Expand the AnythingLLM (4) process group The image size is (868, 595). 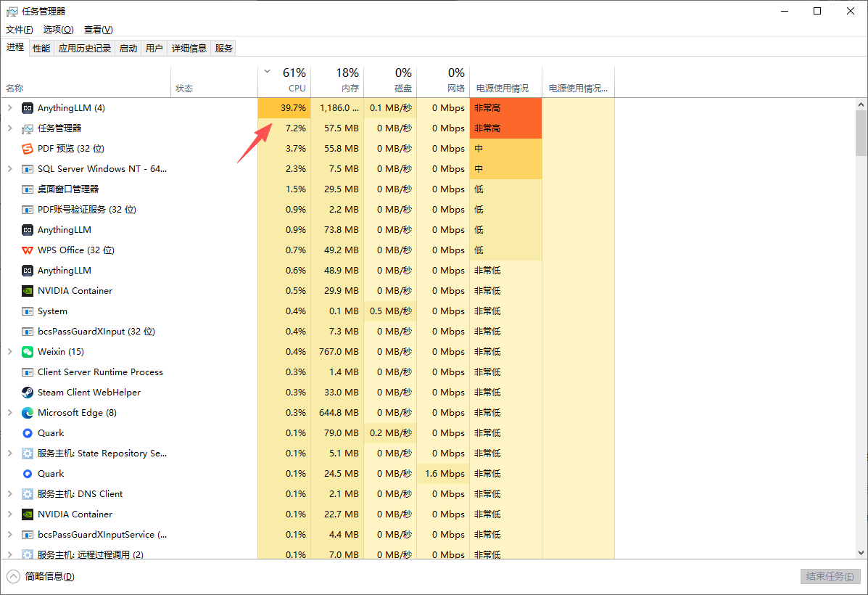pos(9,108)
